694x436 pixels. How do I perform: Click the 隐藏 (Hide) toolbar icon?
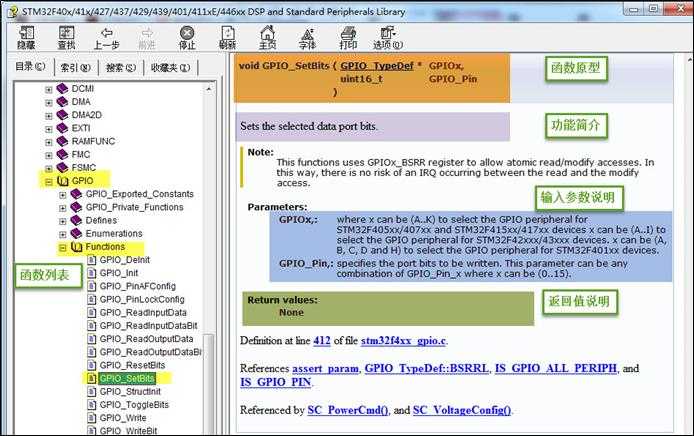26,37
